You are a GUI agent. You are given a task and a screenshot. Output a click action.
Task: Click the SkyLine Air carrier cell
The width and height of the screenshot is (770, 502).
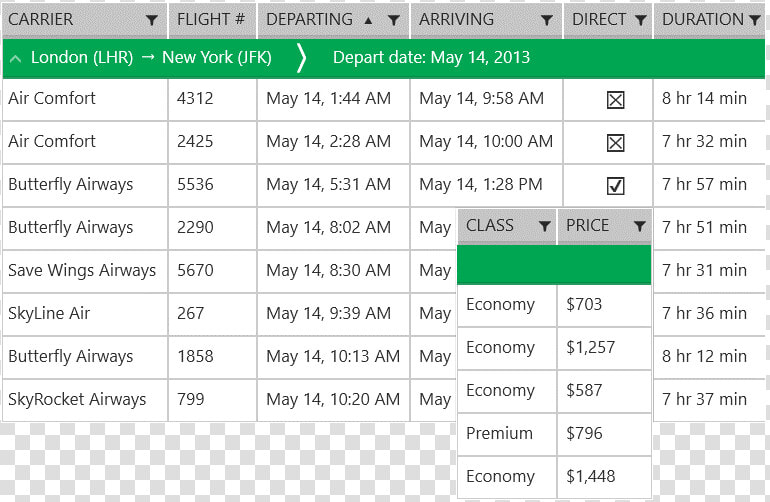[85, 314]
